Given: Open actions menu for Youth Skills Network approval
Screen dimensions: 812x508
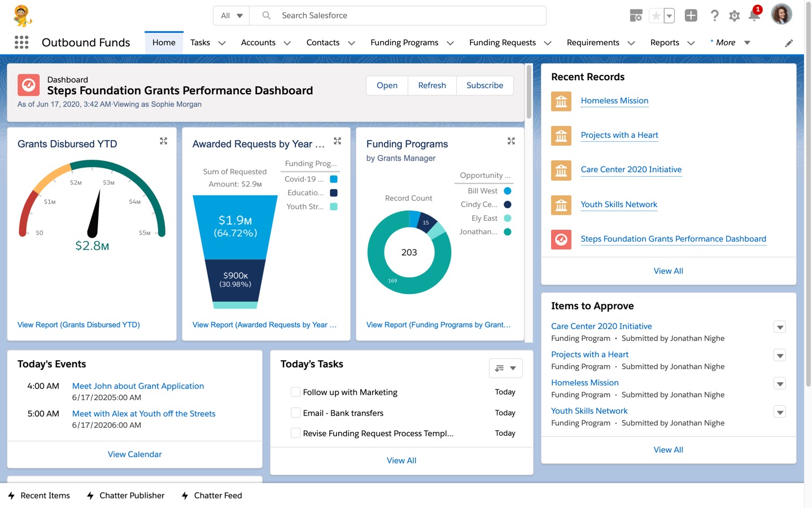Looking at the screenshot, I should 780,412.
